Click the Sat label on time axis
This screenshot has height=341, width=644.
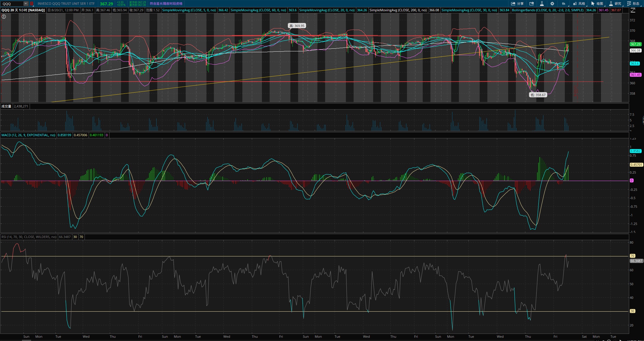(584, 337)
